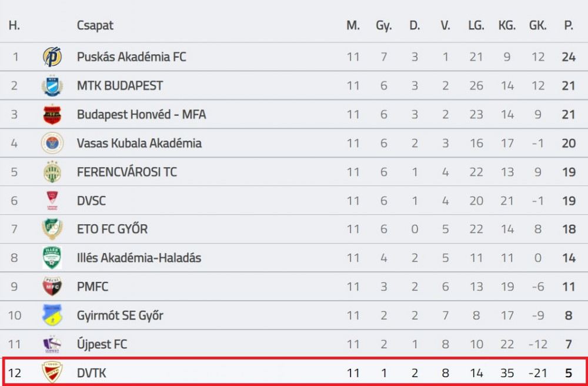Select the Vasas Kubala Akadémia logo
The height and width of the screenshot is (386, 588).
52,143
